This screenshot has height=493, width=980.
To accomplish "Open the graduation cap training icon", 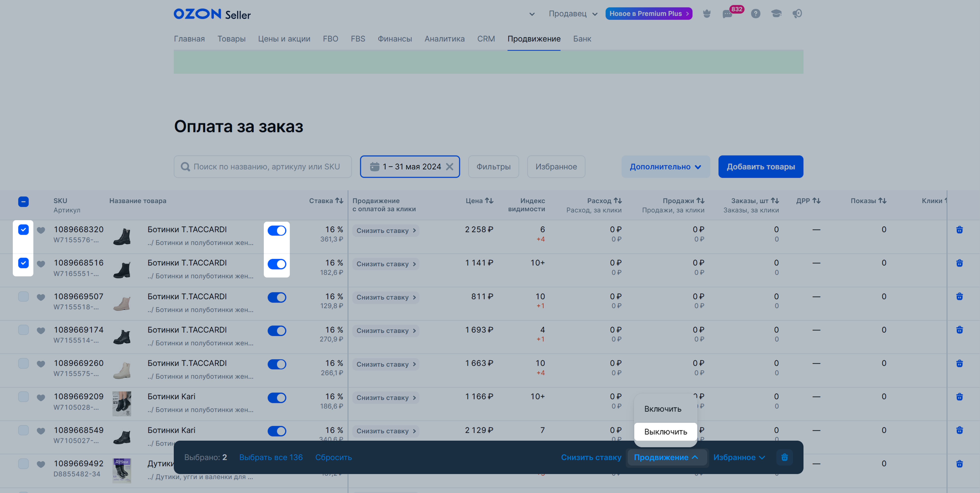I will pos(776,14).
